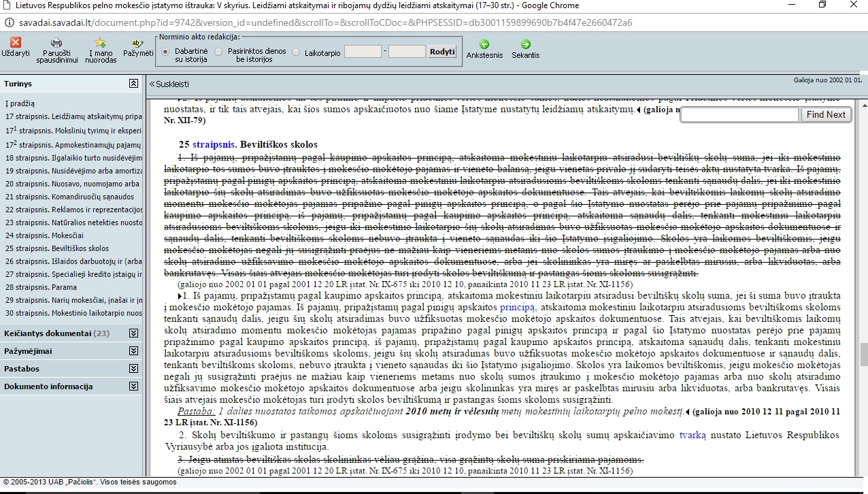
Task: Click the Find Next button
Action: pyautogui.click(x=826, y=115)
